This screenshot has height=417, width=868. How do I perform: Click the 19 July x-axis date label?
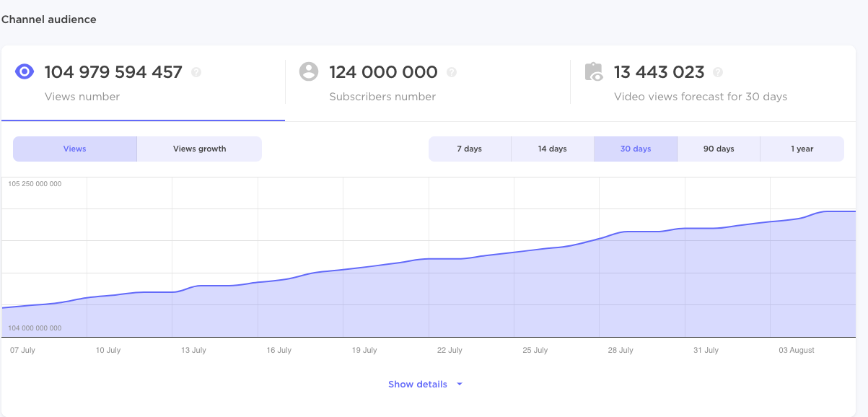click(364, 351)
